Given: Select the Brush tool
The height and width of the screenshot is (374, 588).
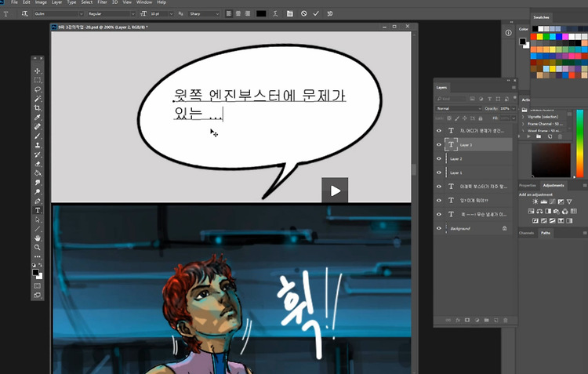Looking at the screenshot, I should 38,136.
